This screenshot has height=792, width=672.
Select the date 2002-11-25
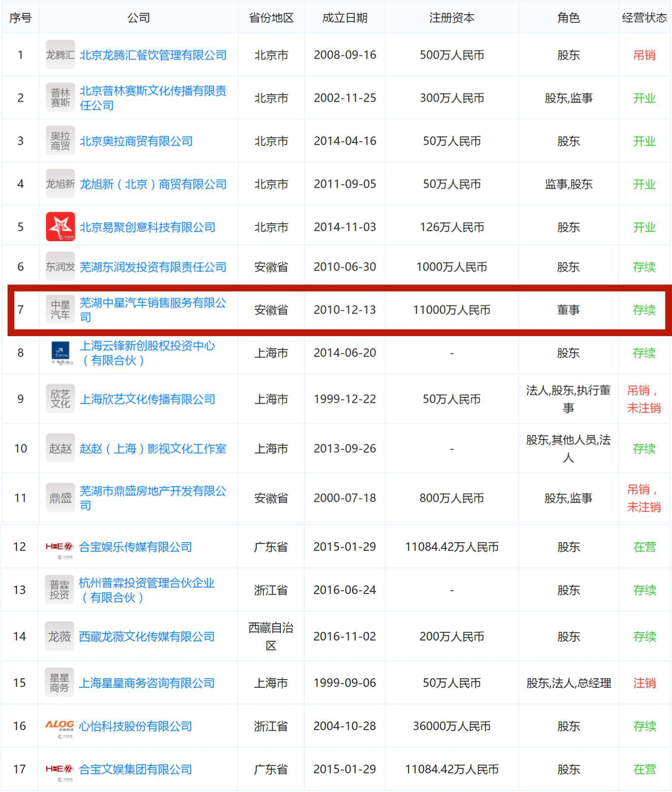click(x=345, y=98)
